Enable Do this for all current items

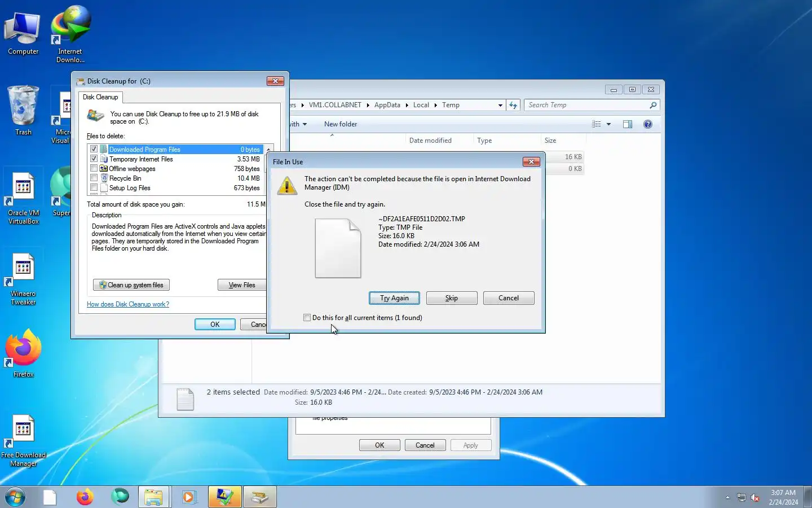tap(307, 318)
